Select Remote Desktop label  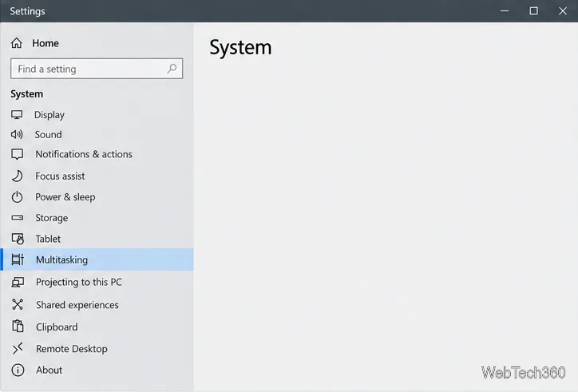click(x=72, y=349)
